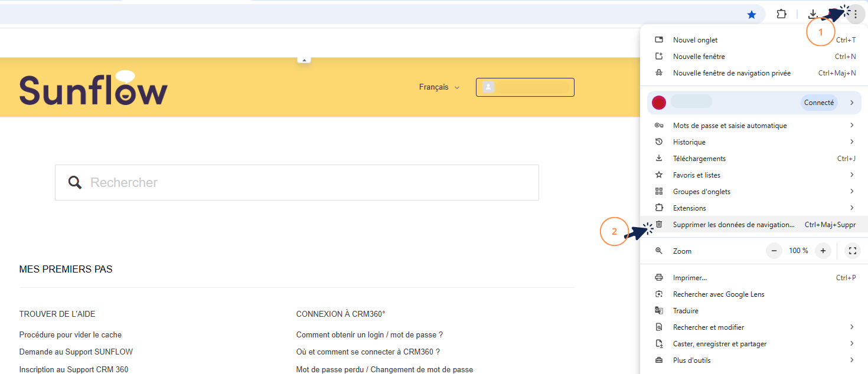Expand Caster, enregistrer et partager arrow
This screenshot has height=374, width=868.
pos(852,343)
